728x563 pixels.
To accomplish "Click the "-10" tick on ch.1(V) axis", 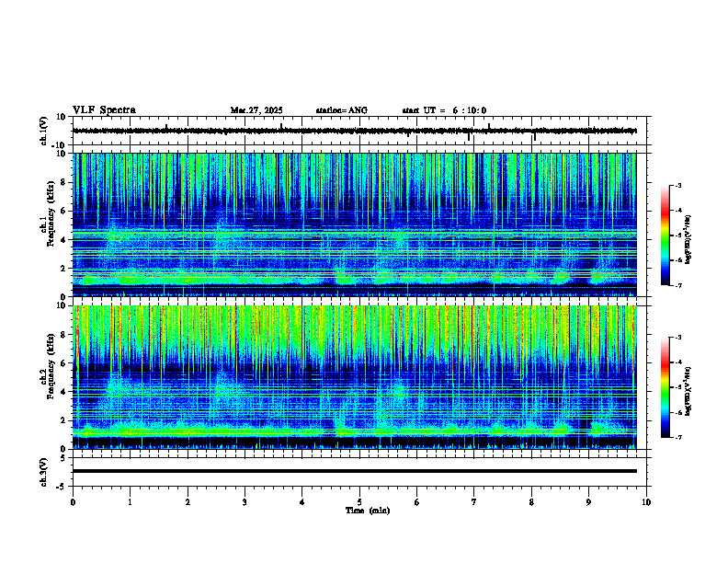I will 60,145.
